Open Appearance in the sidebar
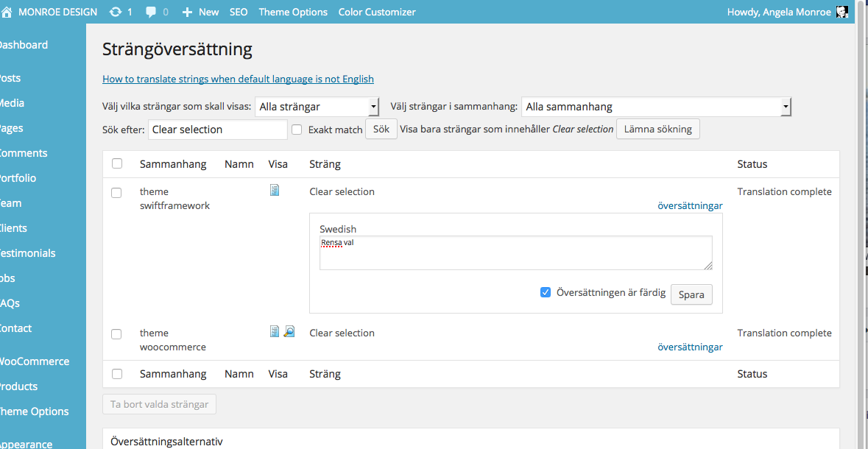868x449 pixels. tap(27, 444)
